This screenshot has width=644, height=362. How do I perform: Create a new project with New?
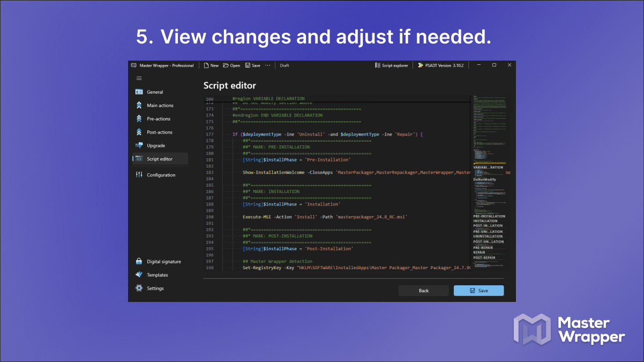coord(211,65)
